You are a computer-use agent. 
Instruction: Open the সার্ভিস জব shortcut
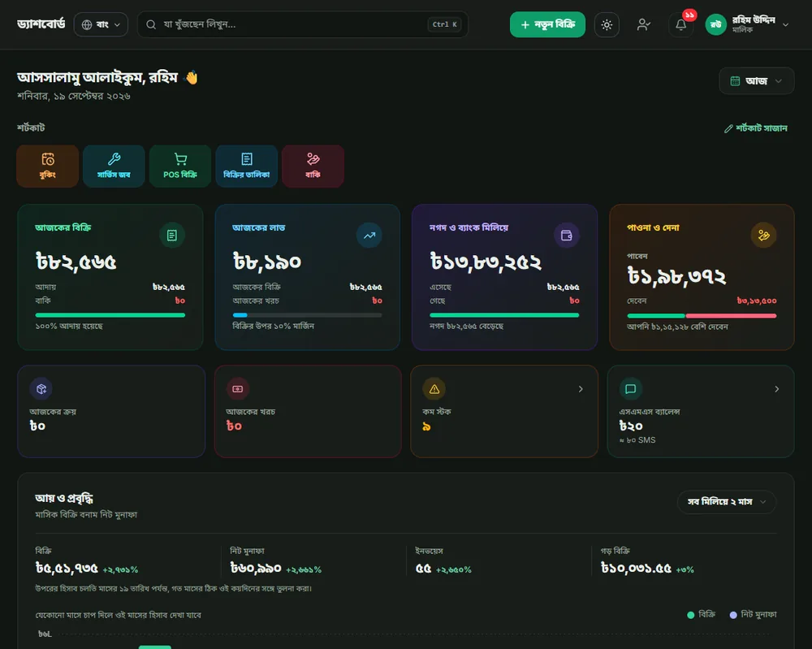click(x=114, y=166)
